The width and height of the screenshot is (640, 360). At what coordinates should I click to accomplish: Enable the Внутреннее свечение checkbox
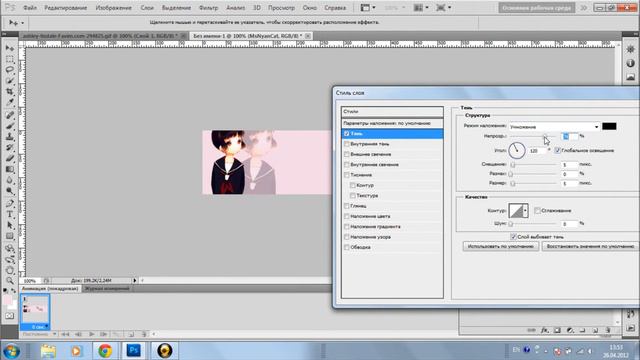pyautogui.click(x=347, y=164)
